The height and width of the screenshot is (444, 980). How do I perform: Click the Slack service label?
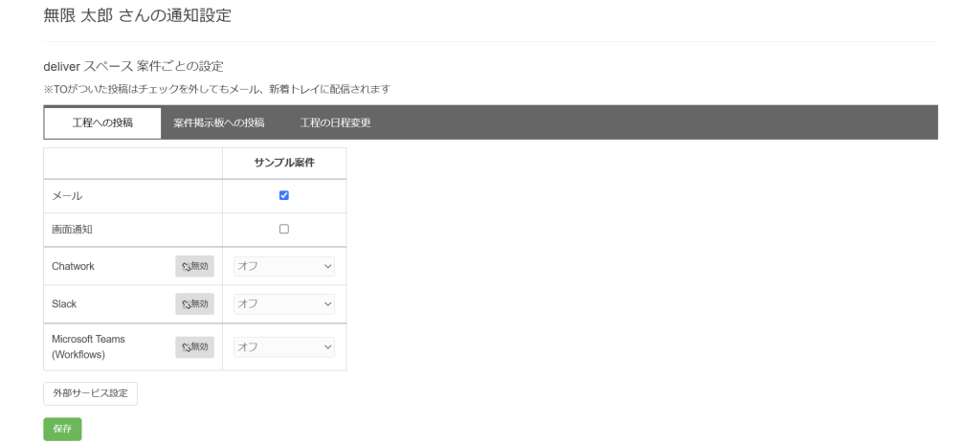[64, 304]
